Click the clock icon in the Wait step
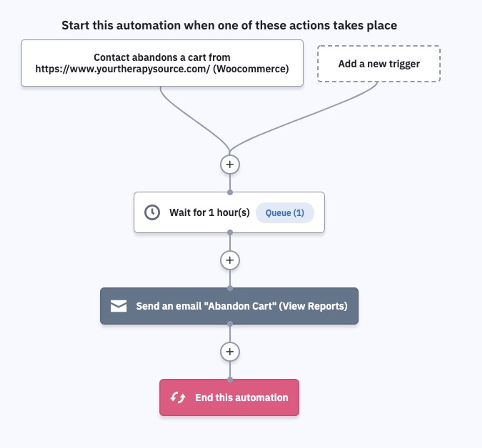Viewport: 482px width, 448px height. (152, 212)
